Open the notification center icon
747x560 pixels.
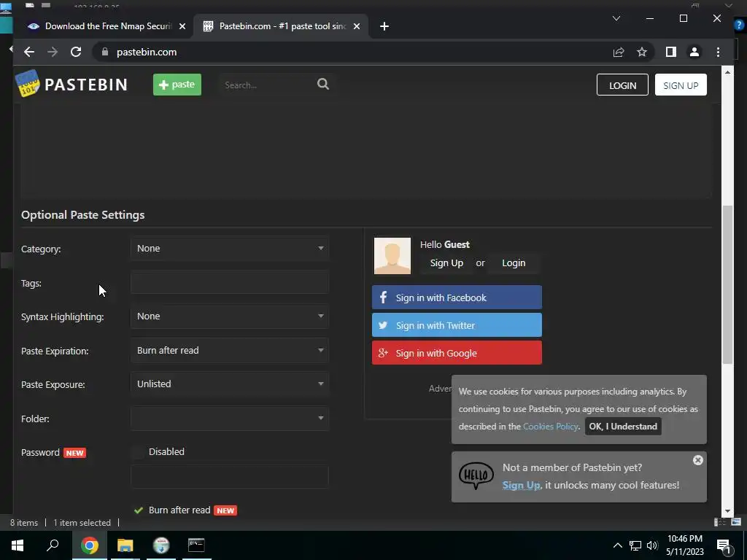pyautogui.click(x=723, y=546)
